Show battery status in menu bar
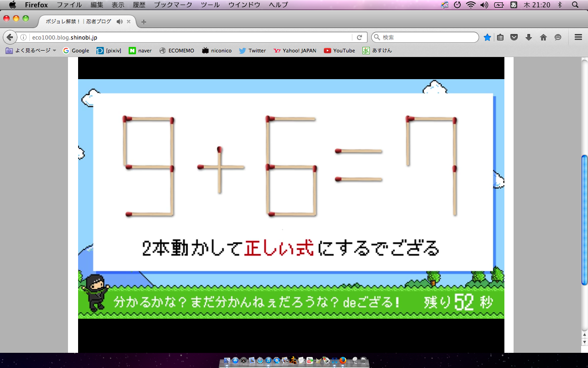588x368 pixels. click(499, 5)
